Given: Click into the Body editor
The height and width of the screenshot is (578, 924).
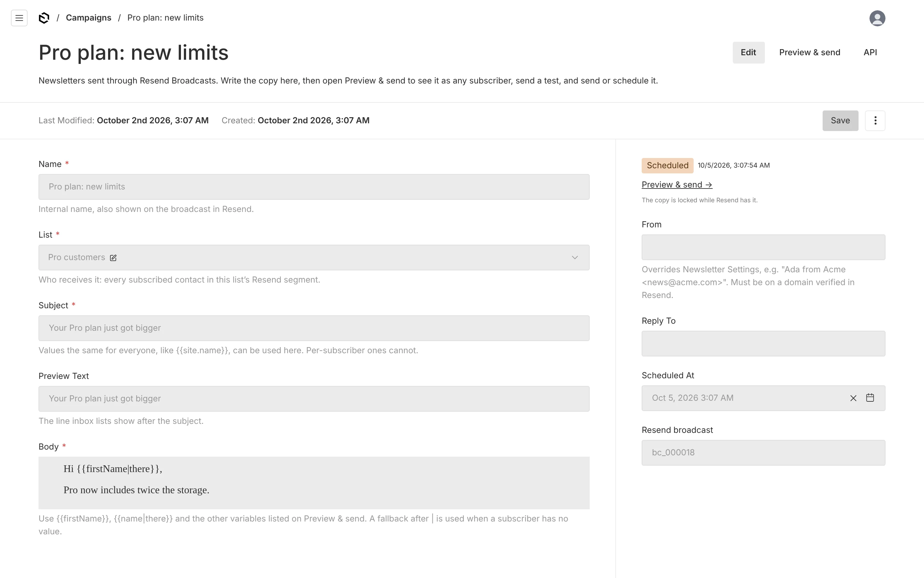Looking at the screenshot, I should click(x=314, y=483).
